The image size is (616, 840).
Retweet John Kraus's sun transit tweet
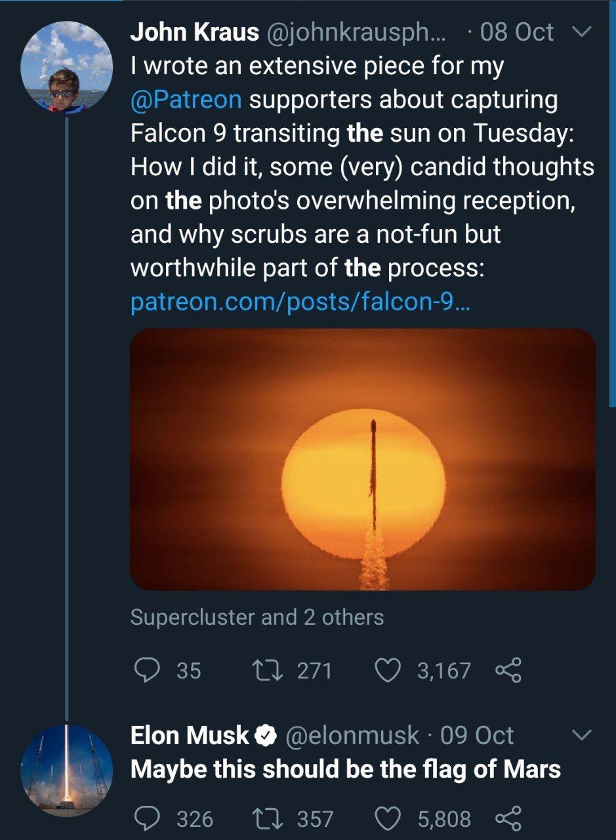[x=266, y=670]
